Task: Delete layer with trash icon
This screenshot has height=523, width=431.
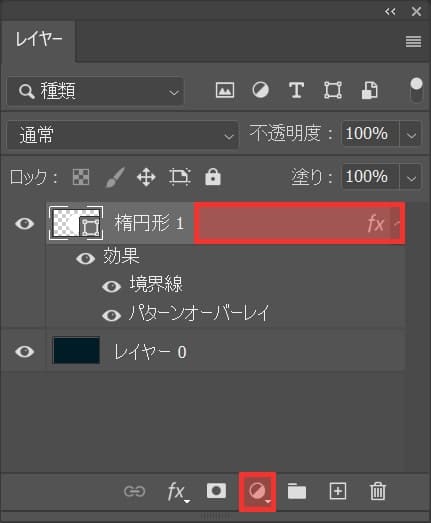Action: point(378,491)
